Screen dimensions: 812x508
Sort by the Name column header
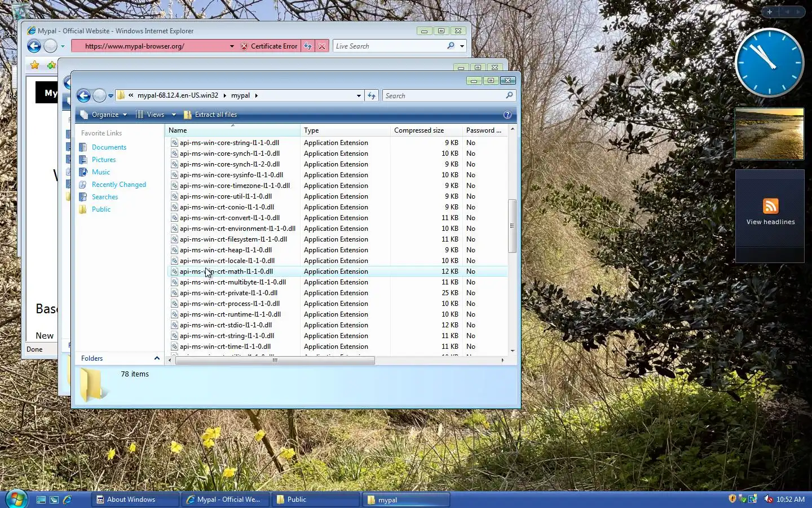coord(232,130)
